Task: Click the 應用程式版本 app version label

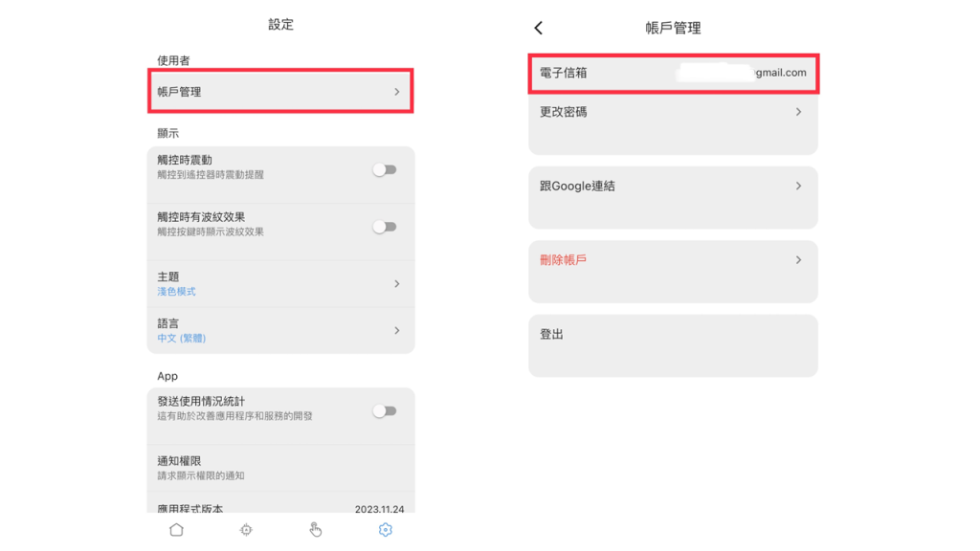Action: point(190,509)
